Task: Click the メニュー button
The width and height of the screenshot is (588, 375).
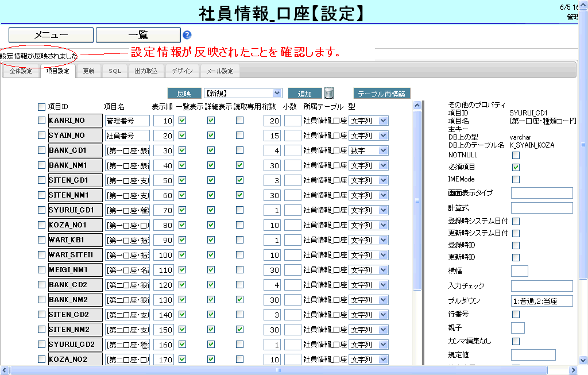Action: coord(51,35)
